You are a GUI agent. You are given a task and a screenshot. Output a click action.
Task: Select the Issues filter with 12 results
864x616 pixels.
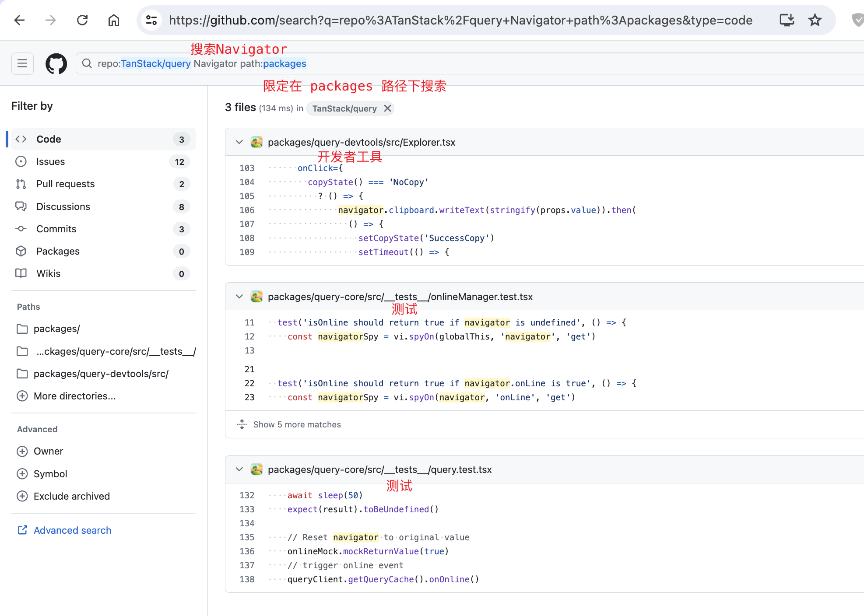tap(50, 161)
